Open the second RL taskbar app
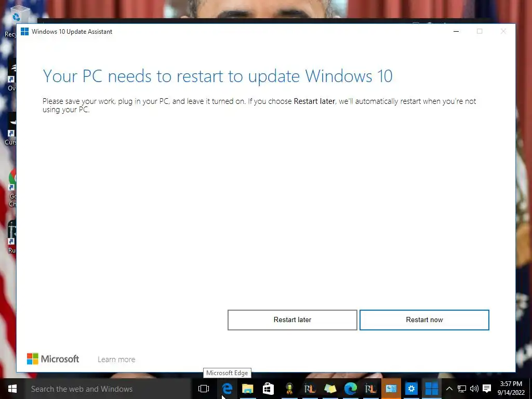 (370, 389)
